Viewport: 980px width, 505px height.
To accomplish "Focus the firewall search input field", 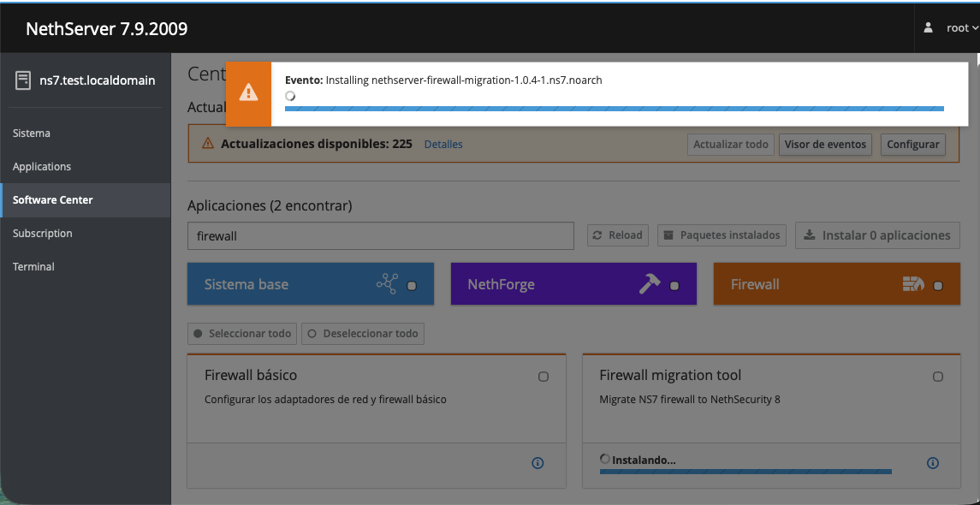I will (380, 236).
